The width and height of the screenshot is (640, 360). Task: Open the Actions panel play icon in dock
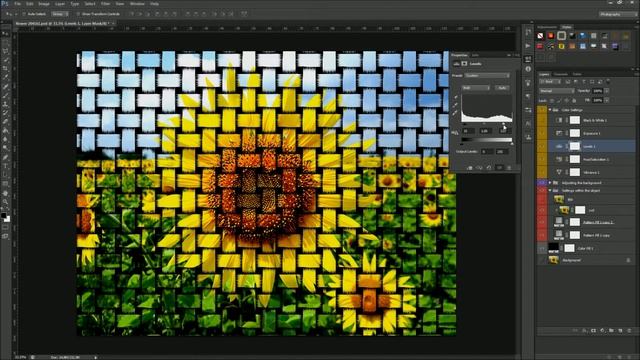(528, 46)
